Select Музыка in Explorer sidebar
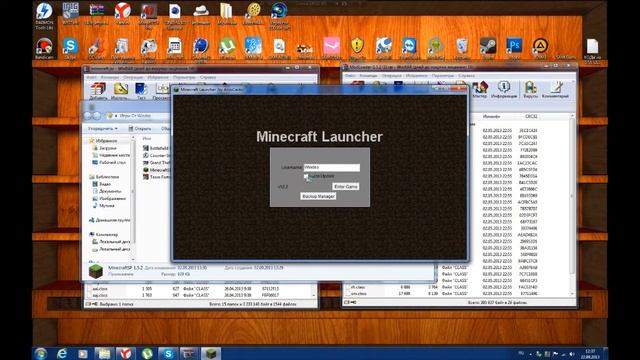The image size is (640, 360). (107, 206)
